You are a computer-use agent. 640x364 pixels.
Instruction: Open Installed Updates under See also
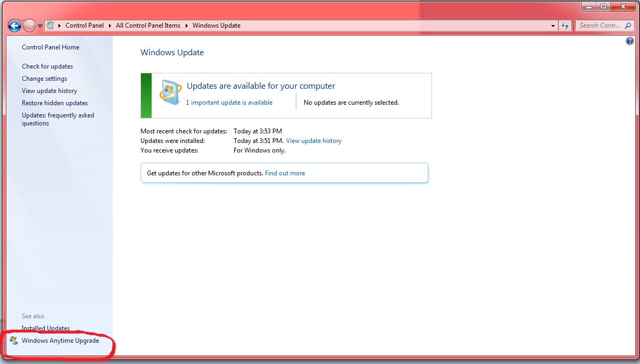coord(46,328)
